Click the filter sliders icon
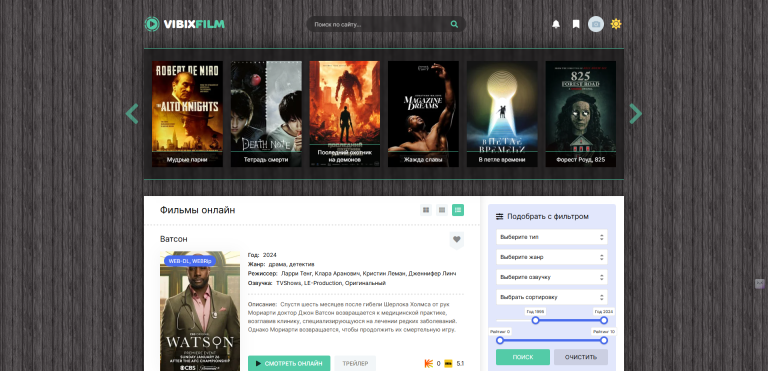Viewport: 768px width, 371px height. (x=500, y=217)
